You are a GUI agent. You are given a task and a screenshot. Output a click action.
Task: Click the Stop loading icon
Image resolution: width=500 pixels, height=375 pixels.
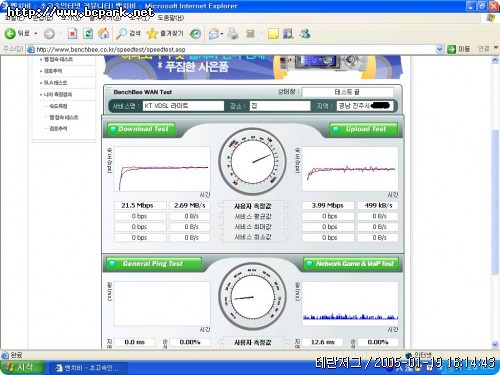pos(72,33)
